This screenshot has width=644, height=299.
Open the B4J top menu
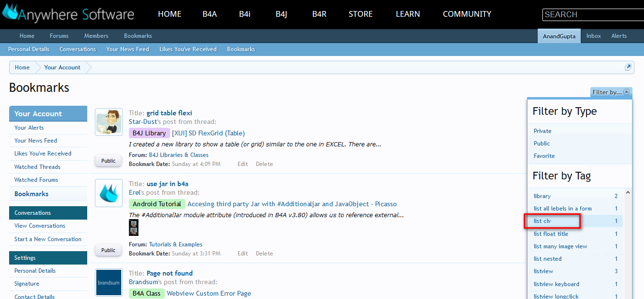pos(281,14)
